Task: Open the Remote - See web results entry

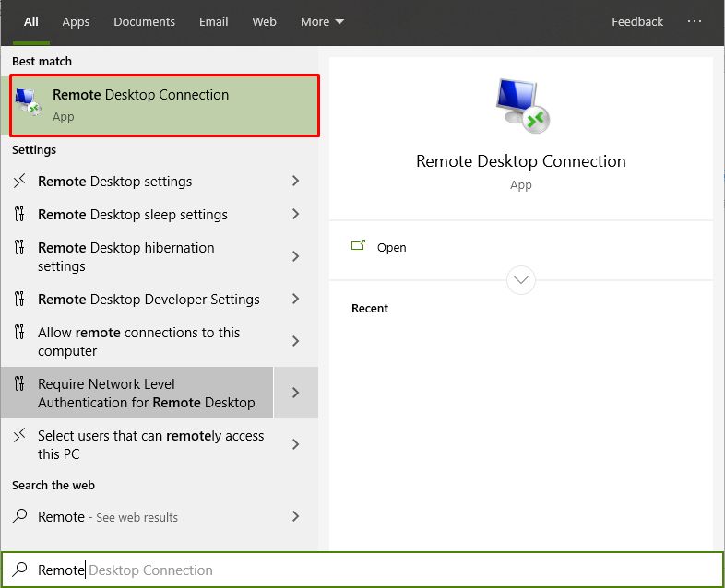Action: click(137, 516)
